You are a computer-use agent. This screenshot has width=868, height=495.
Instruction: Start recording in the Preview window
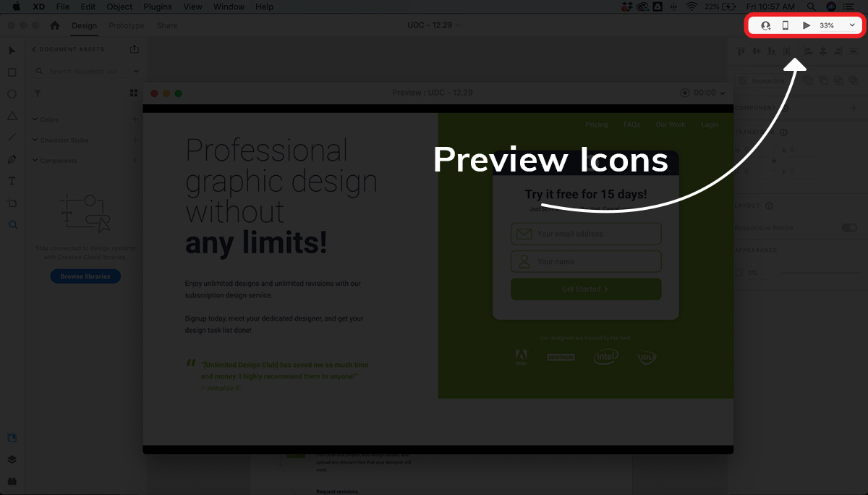[685, 93]
